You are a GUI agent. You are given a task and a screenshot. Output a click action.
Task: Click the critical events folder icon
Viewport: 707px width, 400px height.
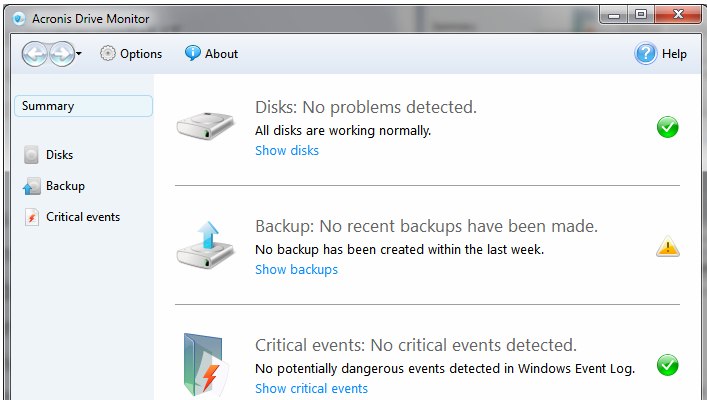[206, 364]
